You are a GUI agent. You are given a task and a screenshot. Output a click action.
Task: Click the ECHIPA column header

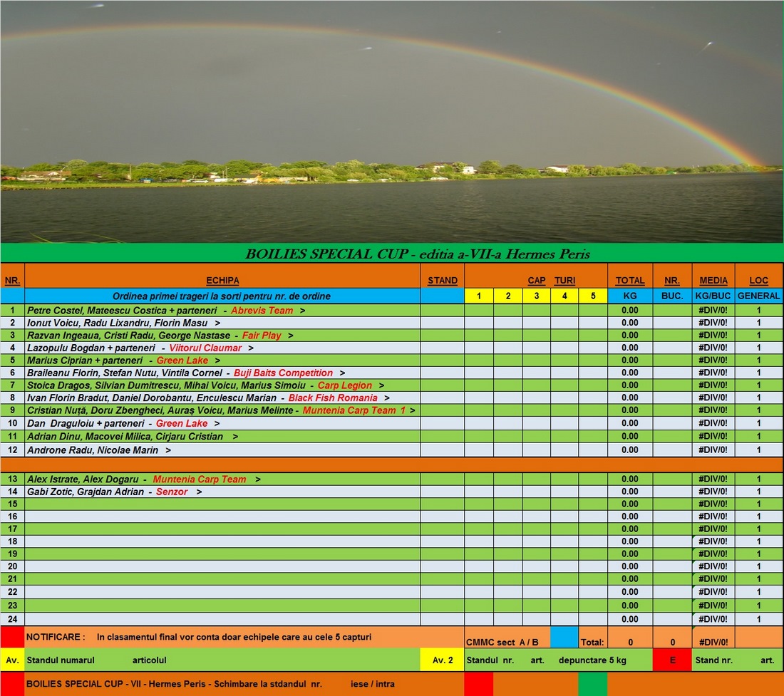(222, 281)
